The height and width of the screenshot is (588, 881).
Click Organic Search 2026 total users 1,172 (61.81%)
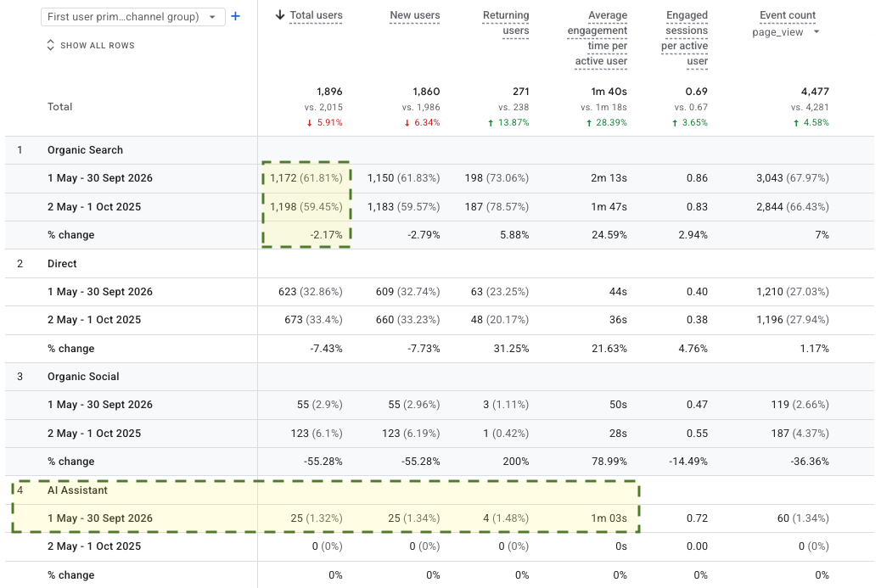click(306, 178)
